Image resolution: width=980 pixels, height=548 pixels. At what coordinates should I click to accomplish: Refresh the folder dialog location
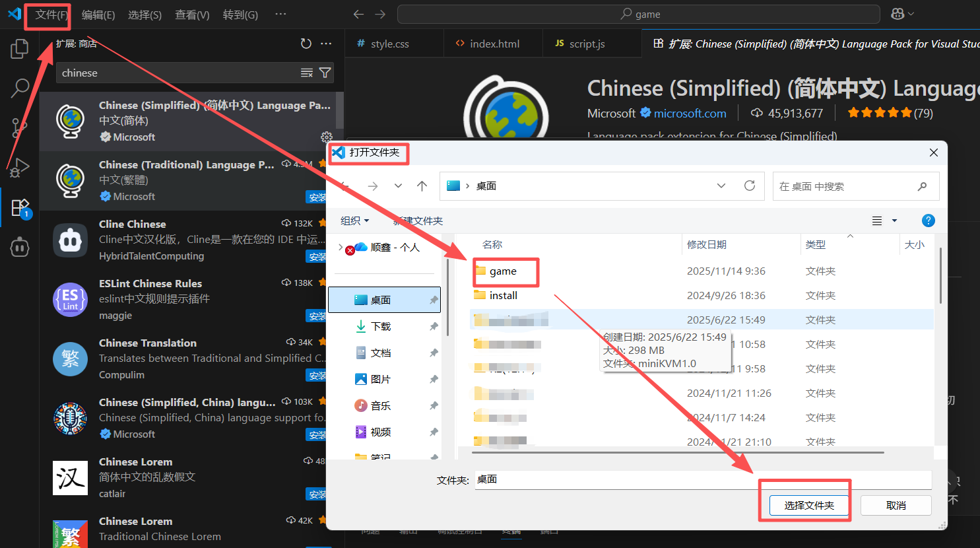[750, 186]
